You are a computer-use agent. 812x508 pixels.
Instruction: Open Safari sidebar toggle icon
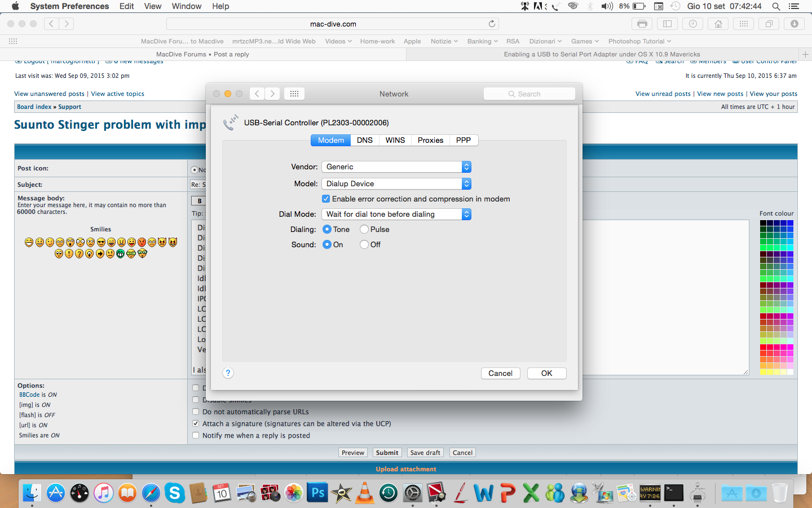click(x=667, y=24)
